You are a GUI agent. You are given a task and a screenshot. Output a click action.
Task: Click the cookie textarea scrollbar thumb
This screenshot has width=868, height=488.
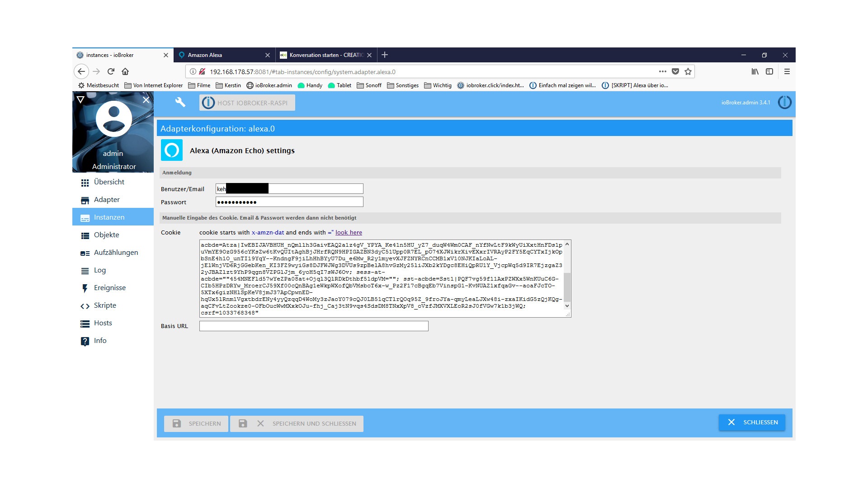pyautogui.click(x=567, y=287)
